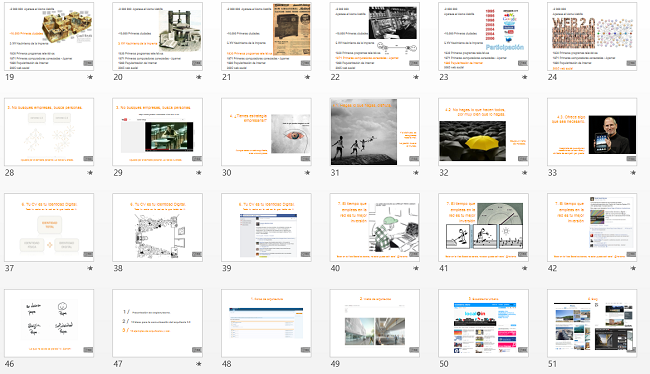This screenshot has height=374, width=650.
Task: Select slide 37 identity diagram thumbnail
Action: (49, 228)
